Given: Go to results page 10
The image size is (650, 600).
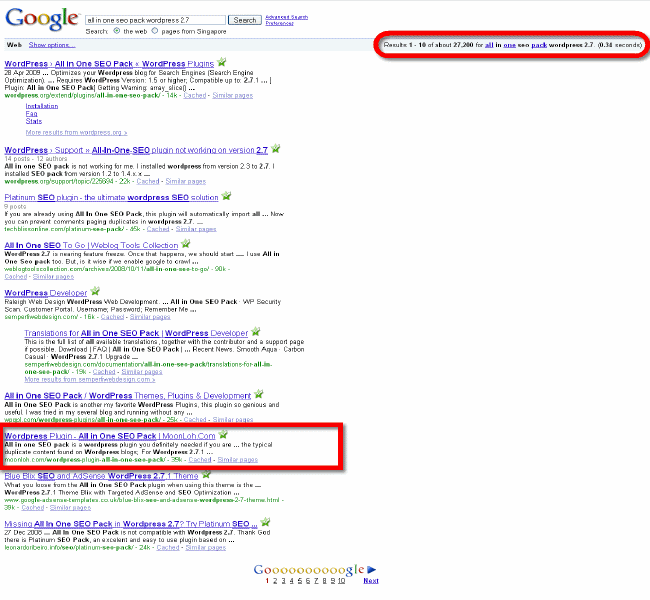Looking at the screenshot, I should click(341, 581).
